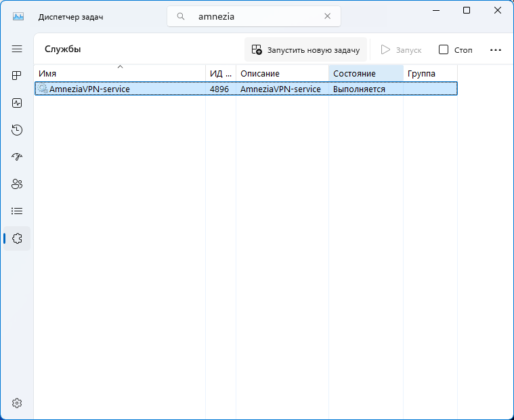The width and height of the screenshot is (514, 420).
Task: Expand the hamburger navigation menu
Action: (x=17, y=49)
